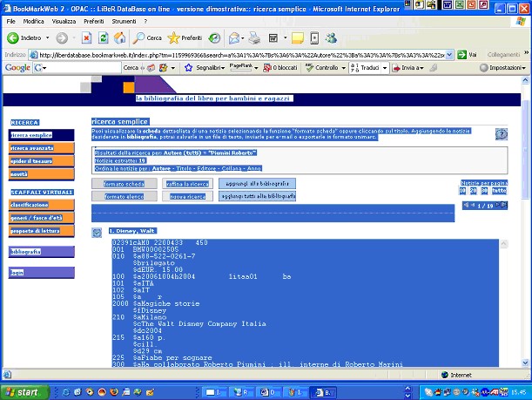This screenshot has height=400, width=532.
Task: Click the first page arrow in pager
Action: [466, 205]
